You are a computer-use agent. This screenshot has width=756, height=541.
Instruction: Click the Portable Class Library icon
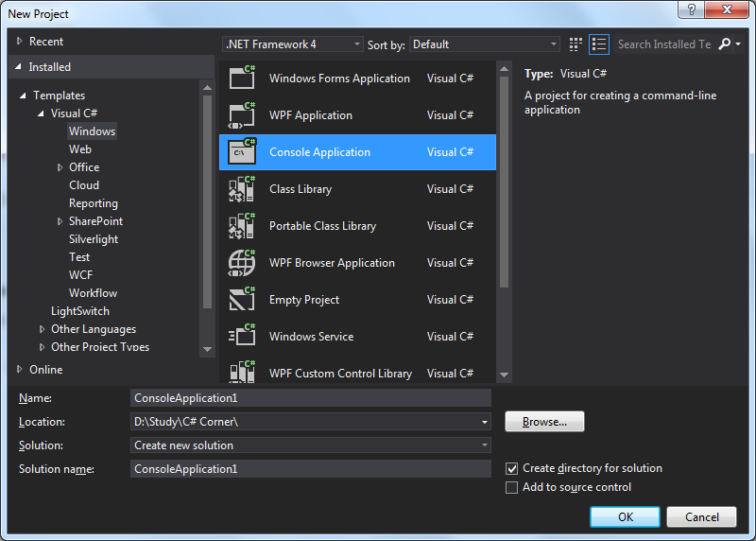click(x=242, y=225)
